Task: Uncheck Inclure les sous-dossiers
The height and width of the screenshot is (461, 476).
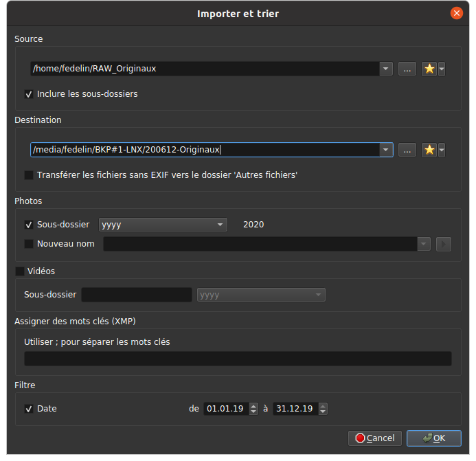Action: tap(29, 94)
